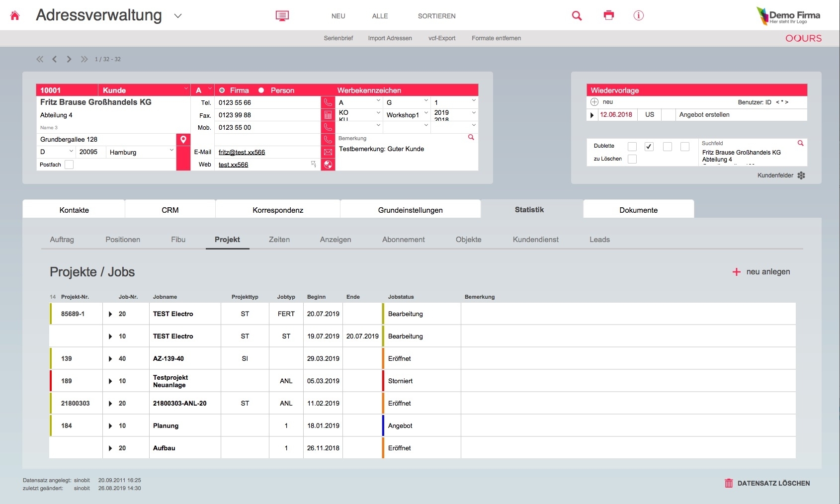
Task: Open the Grundeinstellungen tab
Action: [411, 210]
